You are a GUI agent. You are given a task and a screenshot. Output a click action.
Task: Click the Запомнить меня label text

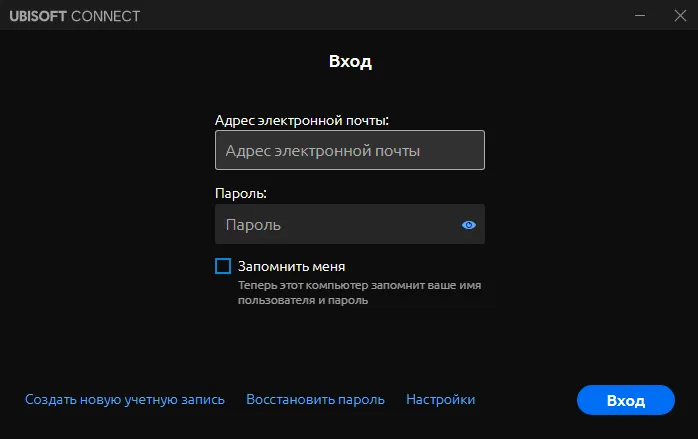coord(292,266)
